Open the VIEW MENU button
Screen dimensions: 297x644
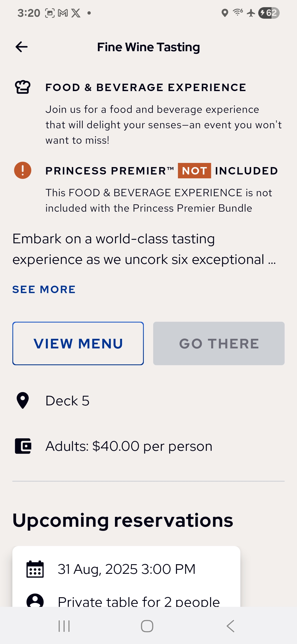tap(78, 343)
